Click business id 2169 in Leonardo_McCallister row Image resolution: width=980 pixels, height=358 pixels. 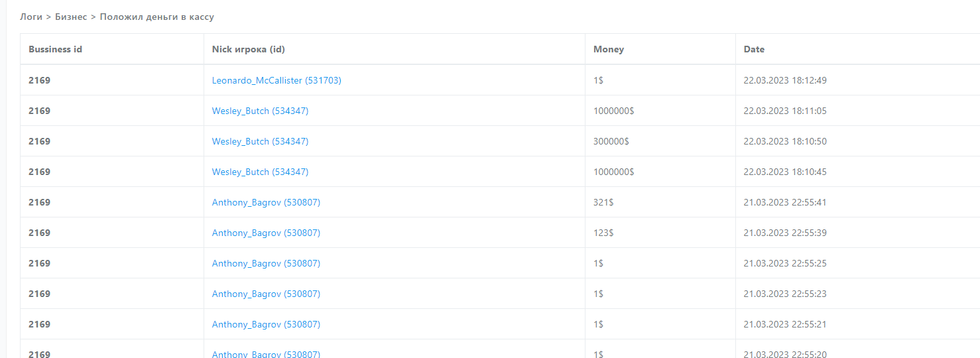pos(39,80)
